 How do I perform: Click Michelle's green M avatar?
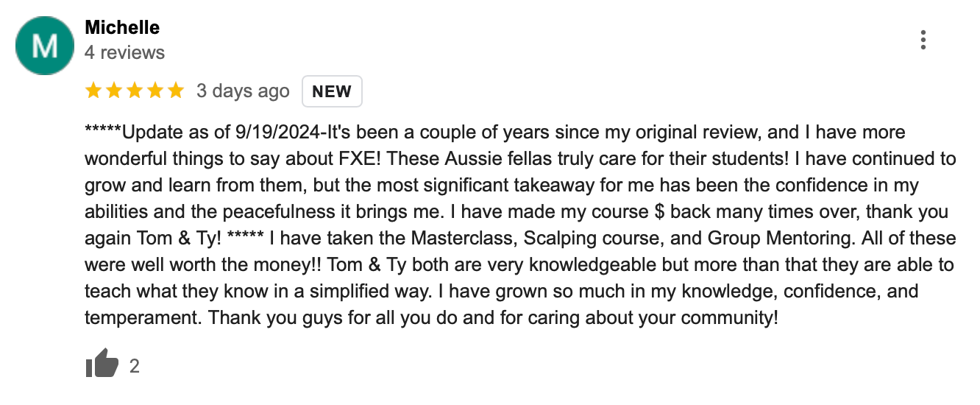[45, 46]
